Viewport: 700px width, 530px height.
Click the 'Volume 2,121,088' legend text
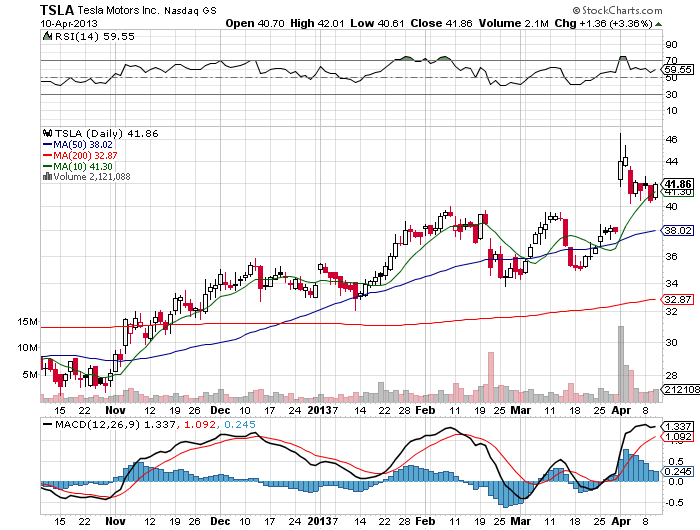(x=92, y=176)
